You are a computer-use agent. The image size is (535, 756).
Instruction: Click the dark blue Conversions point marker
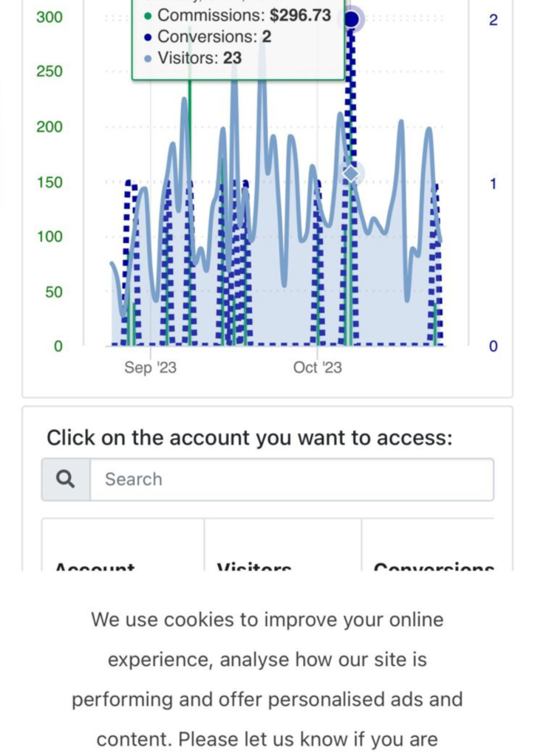coord(352,18)
